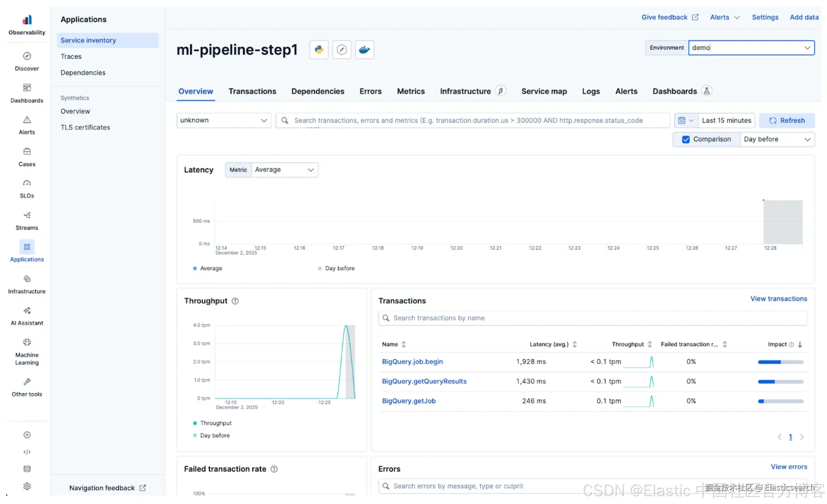
Task: Open the Latency Metric Average dropdown
Action: tap(284, 170)
